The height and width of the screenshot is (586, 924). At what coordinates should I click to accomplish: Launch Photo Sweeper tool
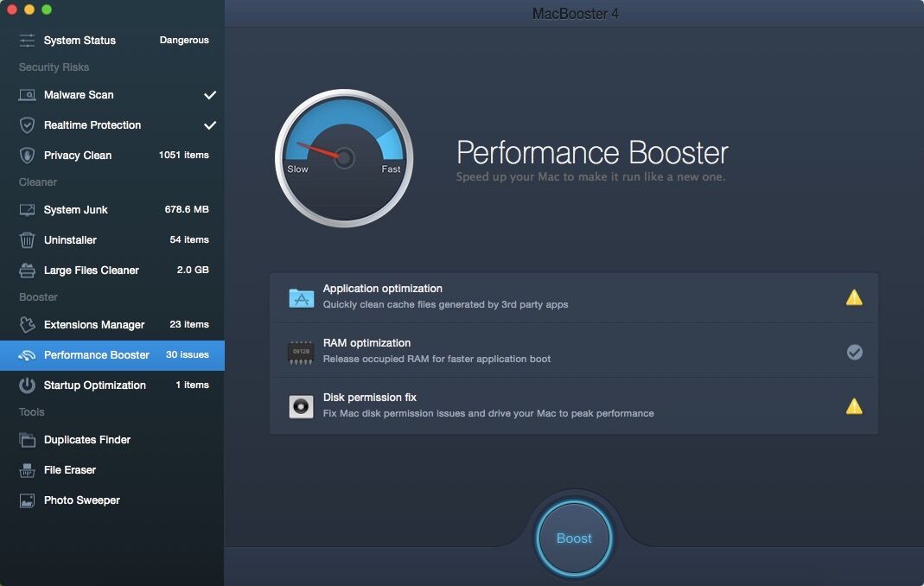click(x=112, y=500)
